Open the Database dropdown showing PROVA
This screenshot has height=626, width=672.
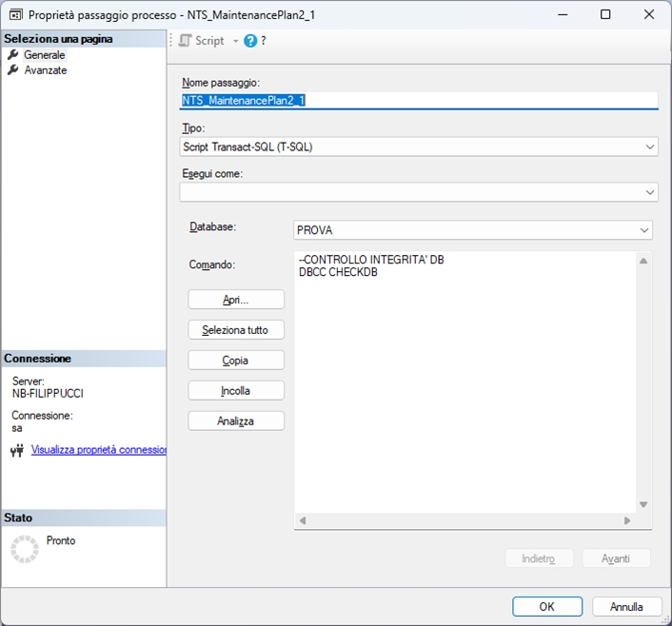tap(644, 230)
